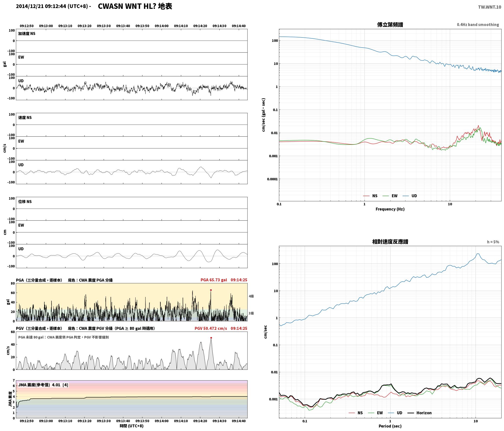Click the h = 5% damping annotation
Image resolution: width=504 pixels, height=431 pixels.
pos(493,242)
